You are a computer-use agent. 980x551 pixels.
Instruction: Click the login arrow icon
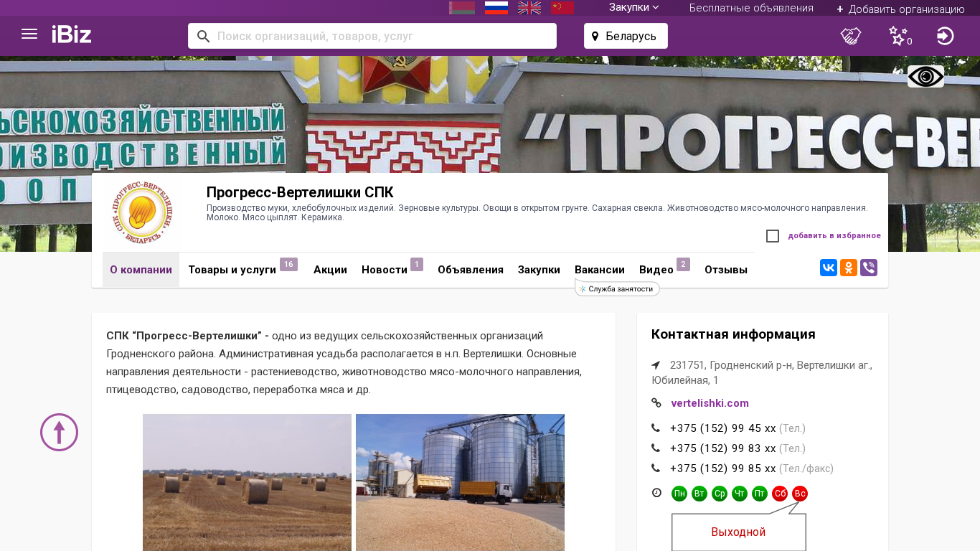(x=946, y=36)
